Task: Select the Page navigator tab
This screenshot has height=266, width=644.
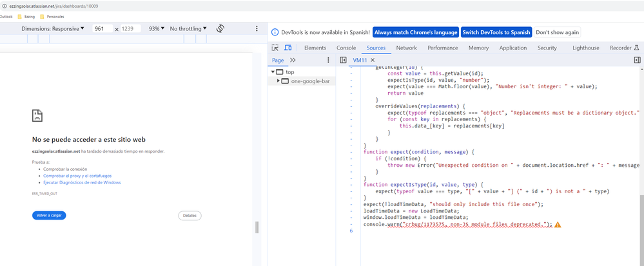Action: coord(278,60)
